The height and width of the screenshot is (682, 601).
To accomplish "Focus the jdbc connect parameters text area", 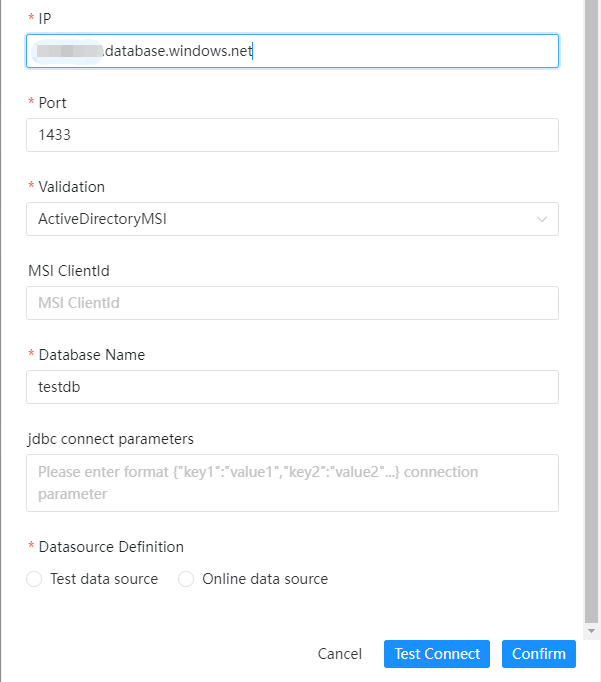I will (292, 483).
